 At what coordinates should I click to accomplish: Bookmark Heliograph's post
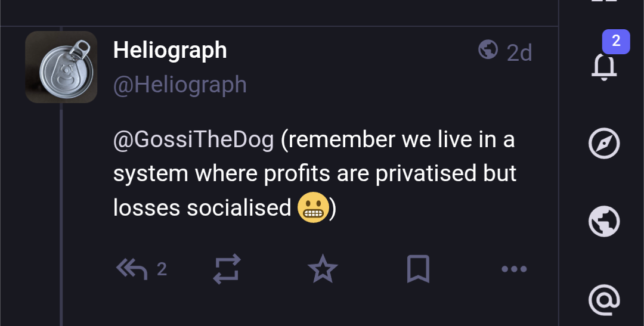click(418, 269)
